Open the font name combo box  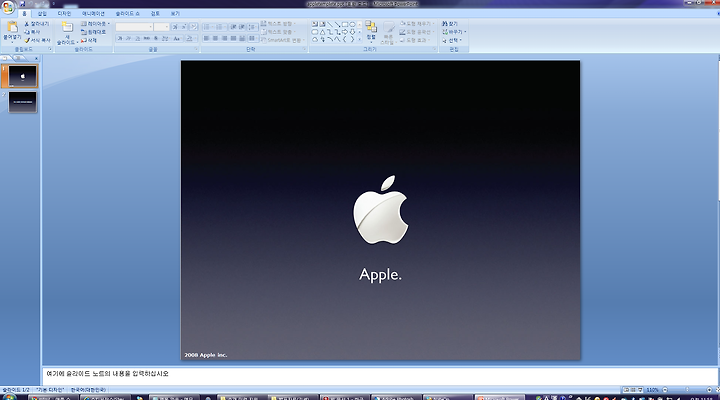click(x=134, y=27)
